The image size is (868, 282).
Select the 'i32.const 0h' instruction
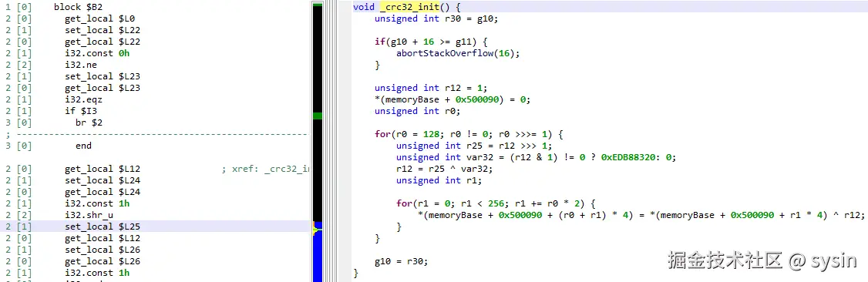97,54
